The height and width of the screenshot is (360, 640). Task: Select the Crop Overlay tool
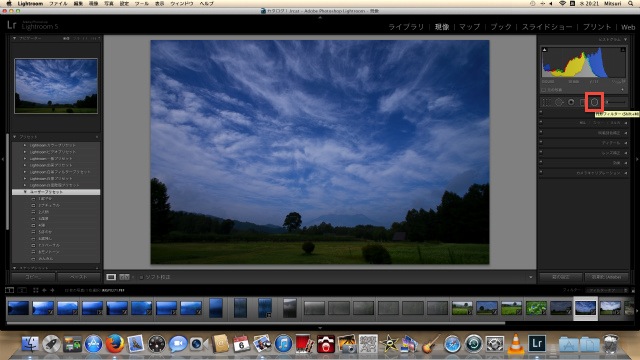pyautogui.click(x=545, y=102)
